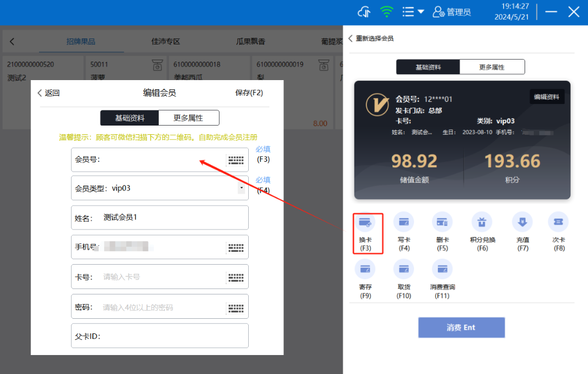Open keyboard icon in 卡号 field
588x374 pixels.
tap(236, 278)
